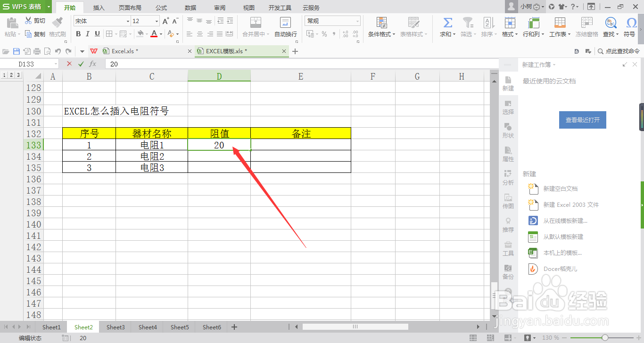Switch to Sheet3 tab

(116, 327)
